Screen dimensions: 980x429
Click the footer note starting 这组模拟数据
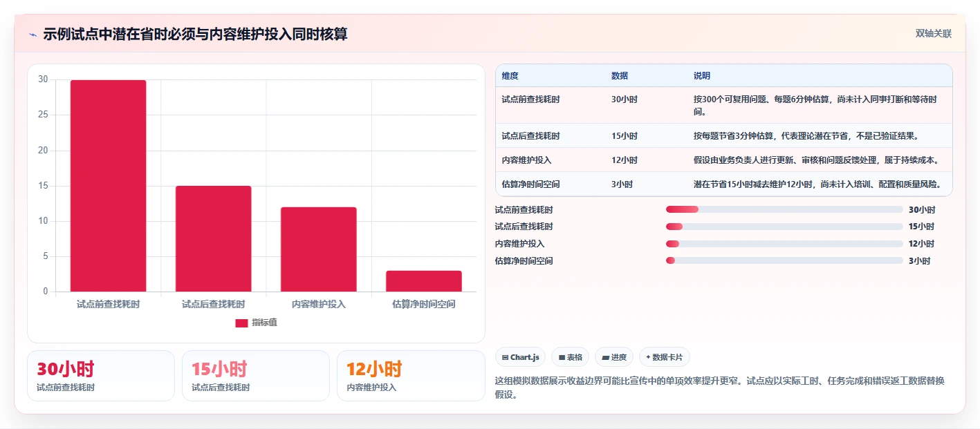pos(720,388)
